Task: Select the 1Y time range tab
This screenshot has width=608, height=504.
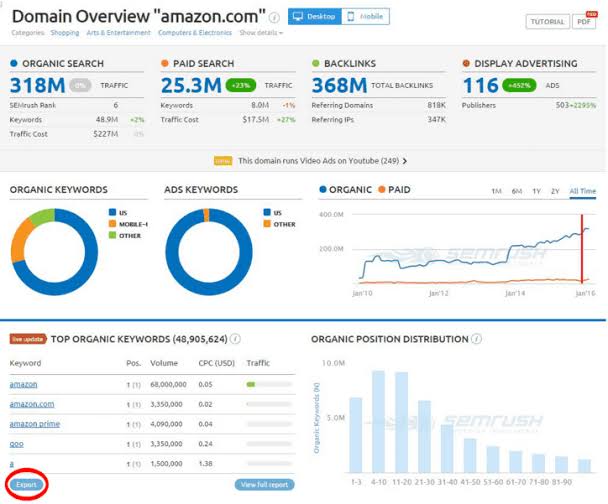Action: (536, 191)
